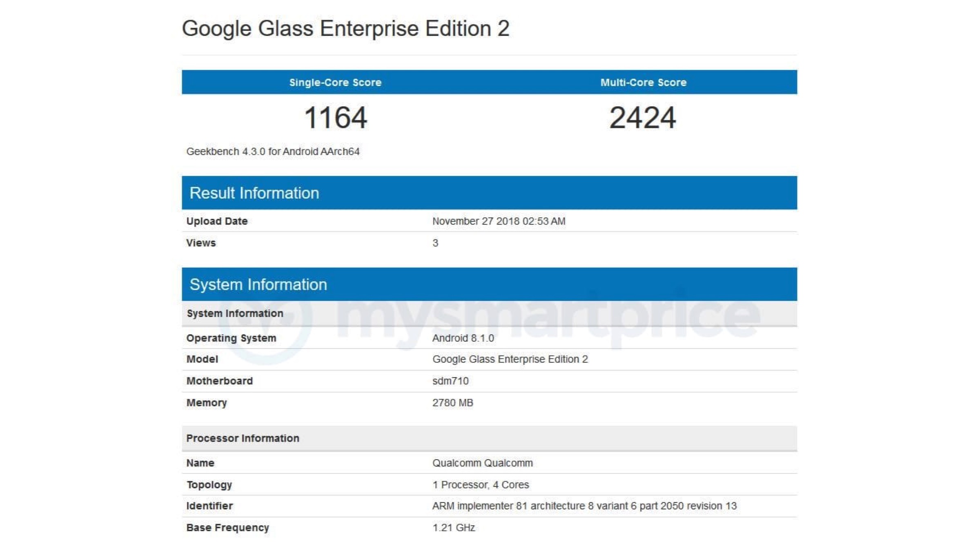980x549 pixels.
Task: Select the Multi-Core Score header
Action: point(643,82)
